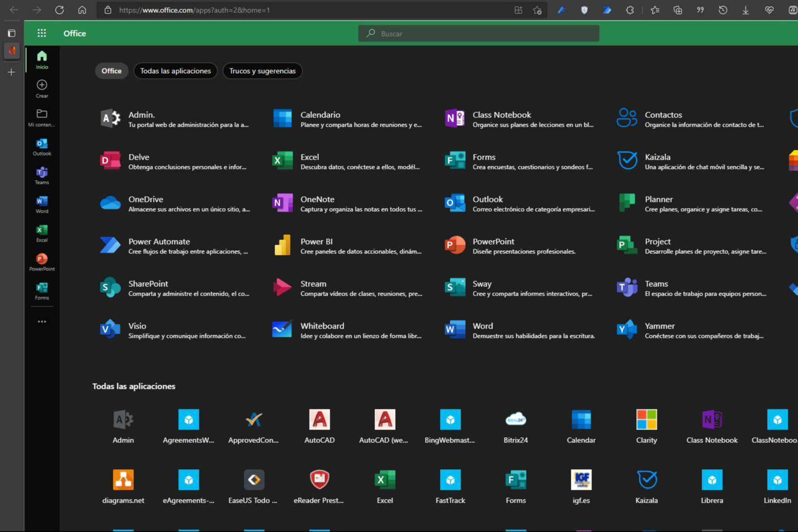798x532 pixels.
Task: Open Bitrix24 application icon
Action: (x=516, y=426)
